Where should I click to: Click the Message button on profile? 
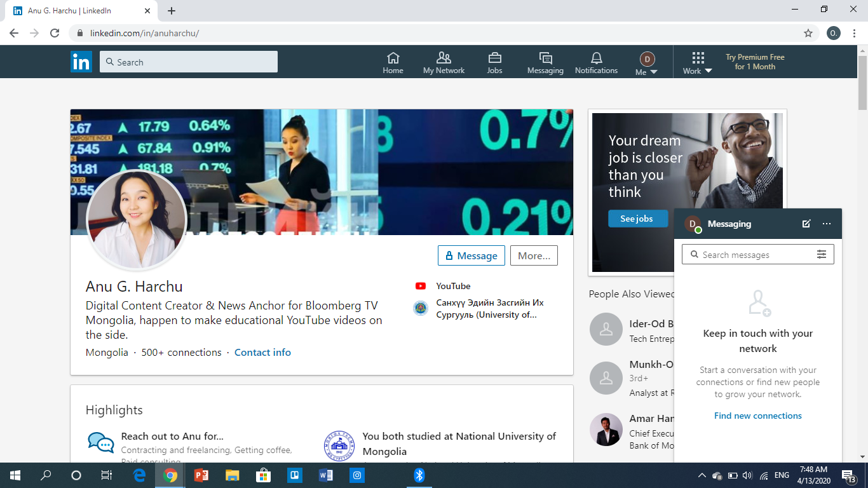coord(471,255)
